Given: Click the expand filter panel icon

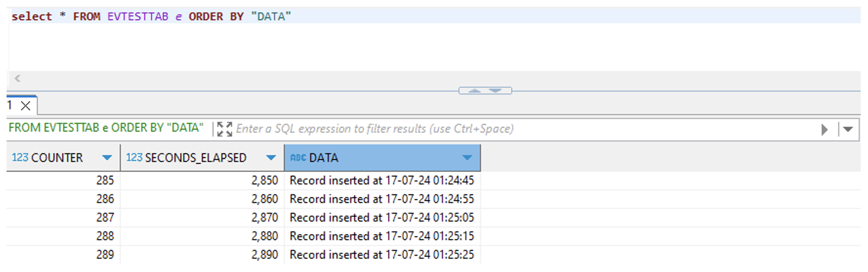Looking at the screenshot, I should coord(224,129).
